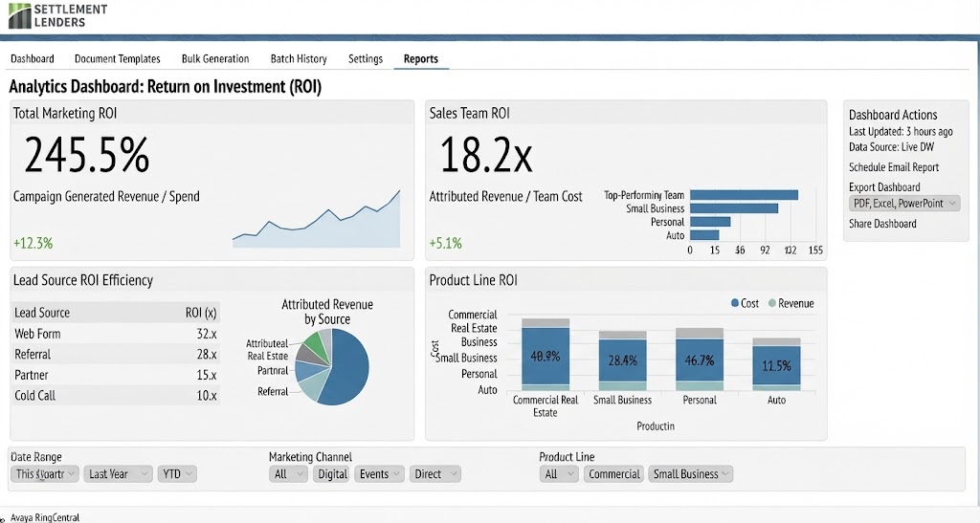The width and height of the screenshot is (980, 523).
Task: Open the Events channel dropdown
Action: [379, 474]
